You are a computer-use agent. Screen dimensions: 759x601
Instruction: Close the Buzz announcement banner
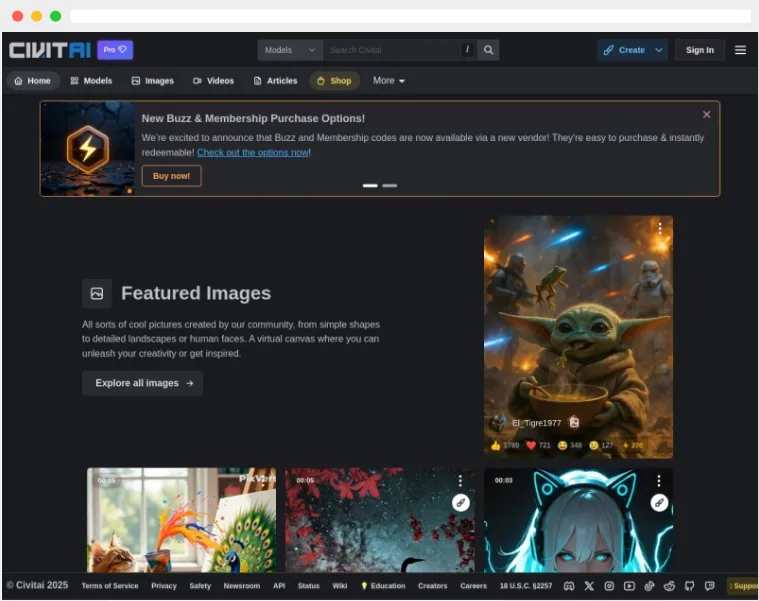click(x=707, y=115)
